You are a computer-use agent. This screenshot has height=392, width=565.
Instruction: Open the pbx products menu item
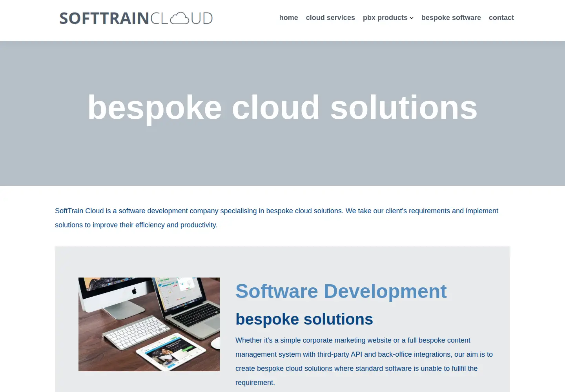[385, 18]
